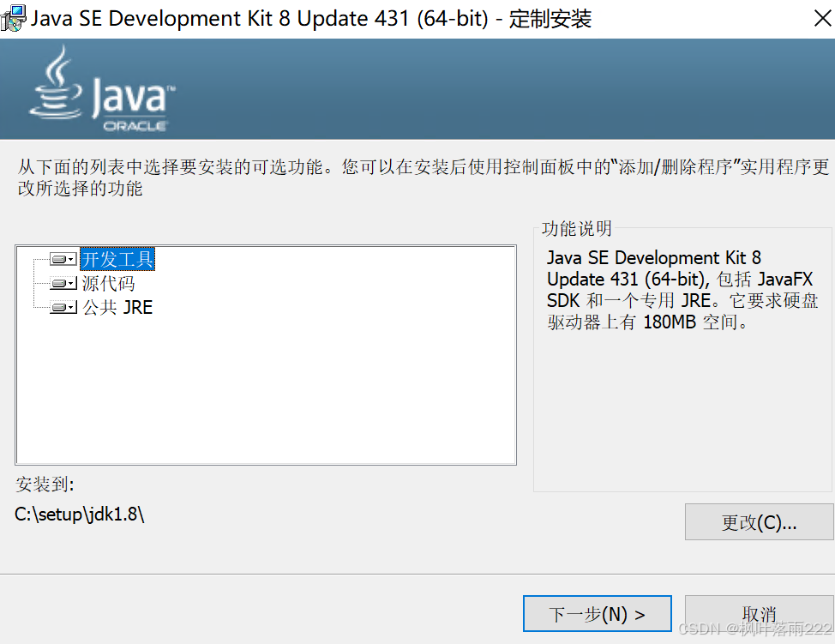This screenshot has width=835, height=644.
Task: Open the 开发工具 drive icon dropdown
Action: click(63, 260)
